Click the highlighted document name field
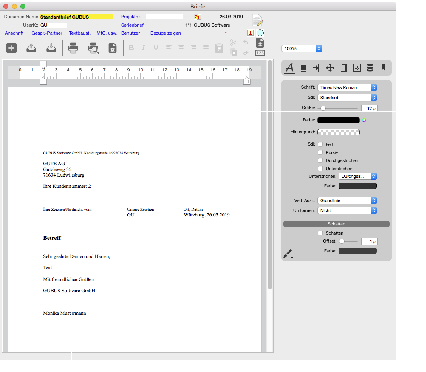426x372 pixels. [77, 17]
